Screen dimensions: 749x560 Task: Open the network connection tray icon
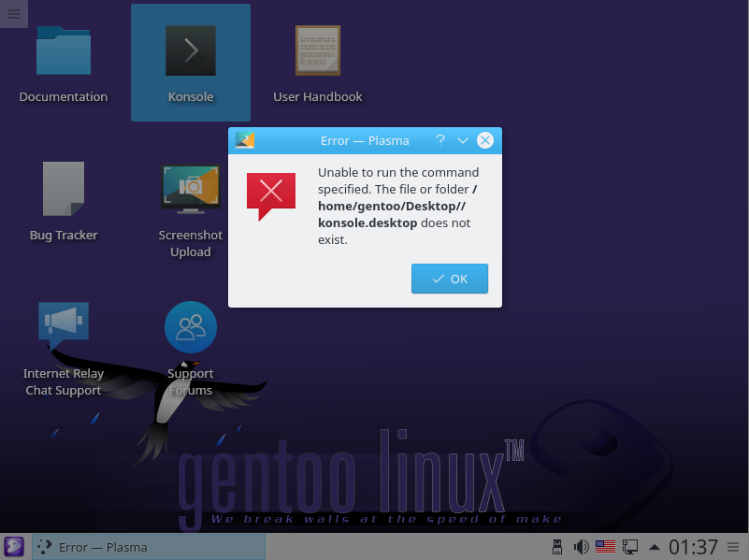(x=630, y=547)
